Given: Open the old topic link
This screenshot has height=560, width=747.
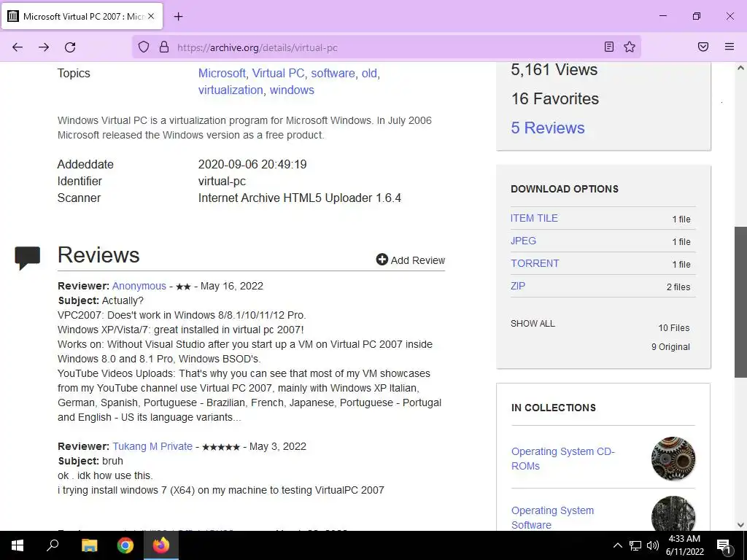Looking at the screenshot, I should [x=369, y=74].
